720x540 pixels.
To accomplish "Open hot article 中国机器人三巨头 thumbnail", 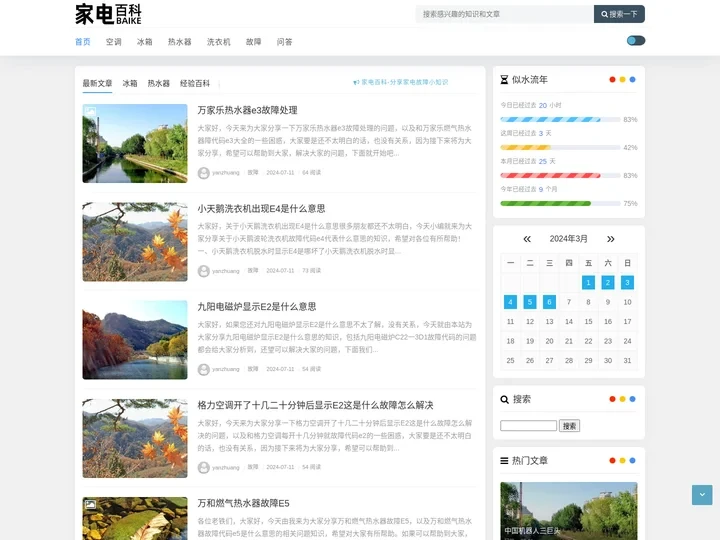I will [568, 511].
